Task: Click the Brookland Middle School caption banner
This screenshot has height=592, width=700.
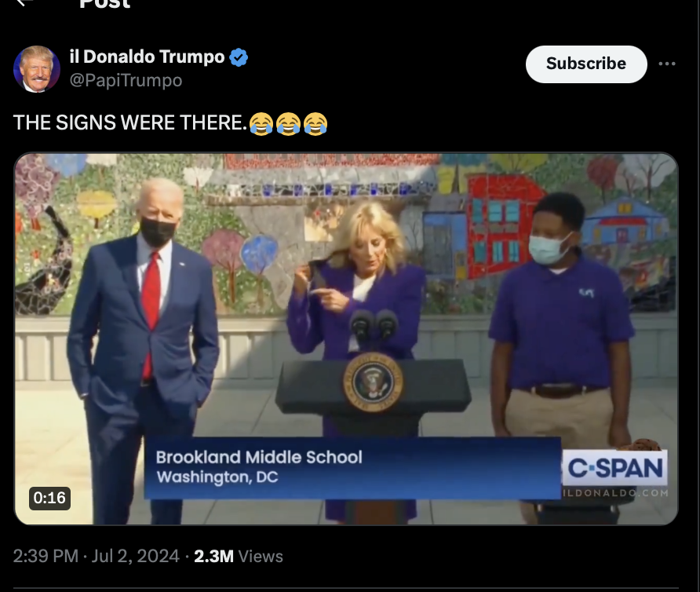Action: tap(352, 468)
